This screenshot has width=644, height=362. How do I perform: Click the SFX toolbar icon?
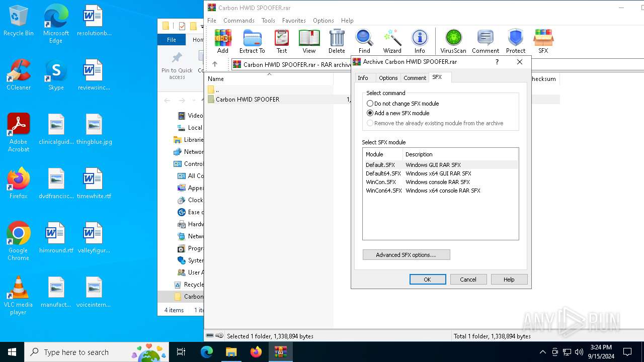click(x=543, y=41)
